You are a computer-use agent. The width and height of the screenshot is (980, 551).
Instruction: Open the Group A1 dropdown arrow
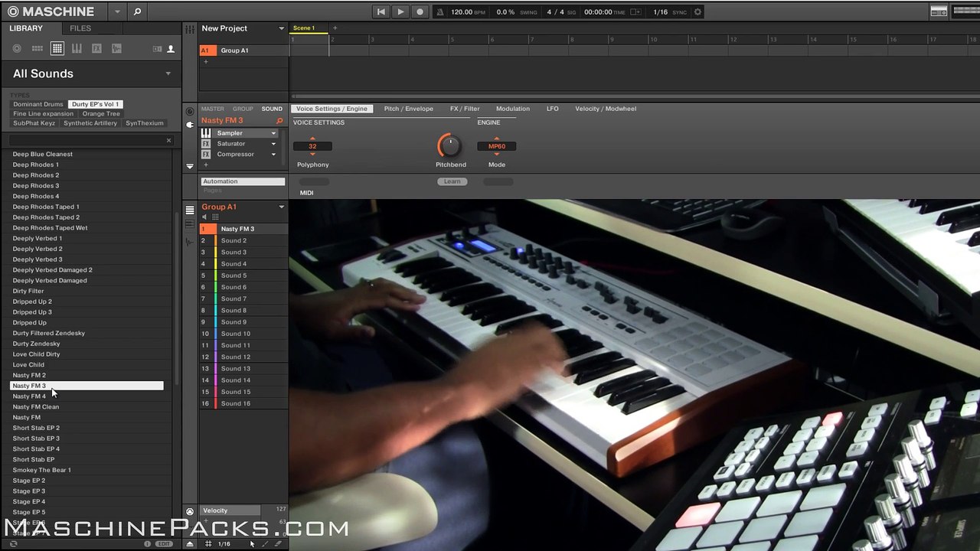click(x=281, y=207)
